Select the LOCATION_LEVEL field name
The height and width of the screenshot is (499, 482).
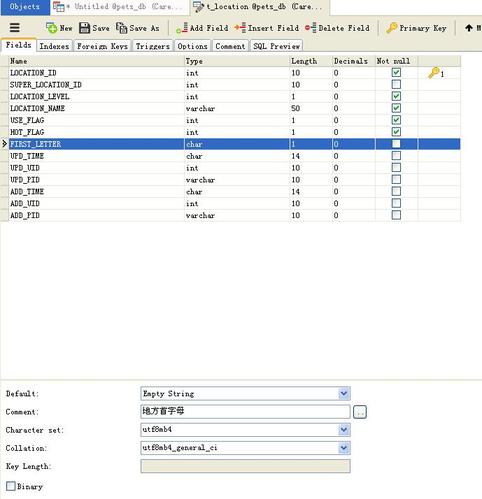pos(40,96)
